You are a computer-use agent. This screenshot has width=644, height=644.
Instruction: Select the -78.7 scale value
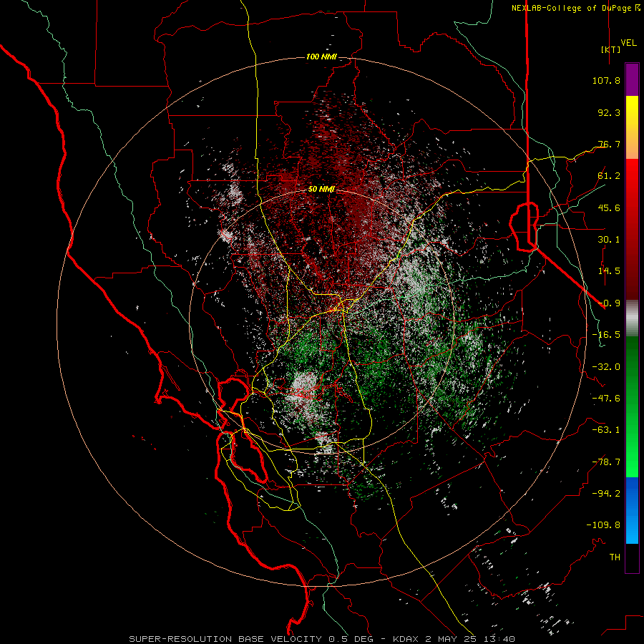pyautogui.click(x=606, y=462)
